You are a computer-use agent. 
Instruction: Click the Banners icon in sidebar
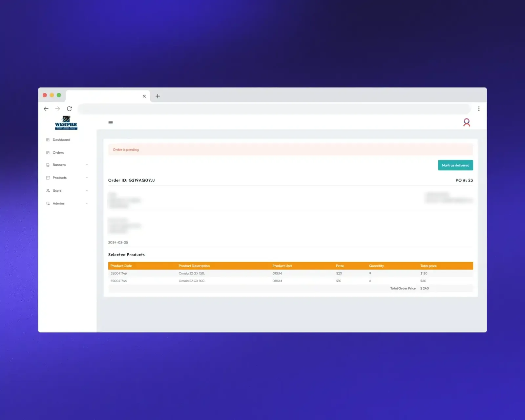pos(48,165)
